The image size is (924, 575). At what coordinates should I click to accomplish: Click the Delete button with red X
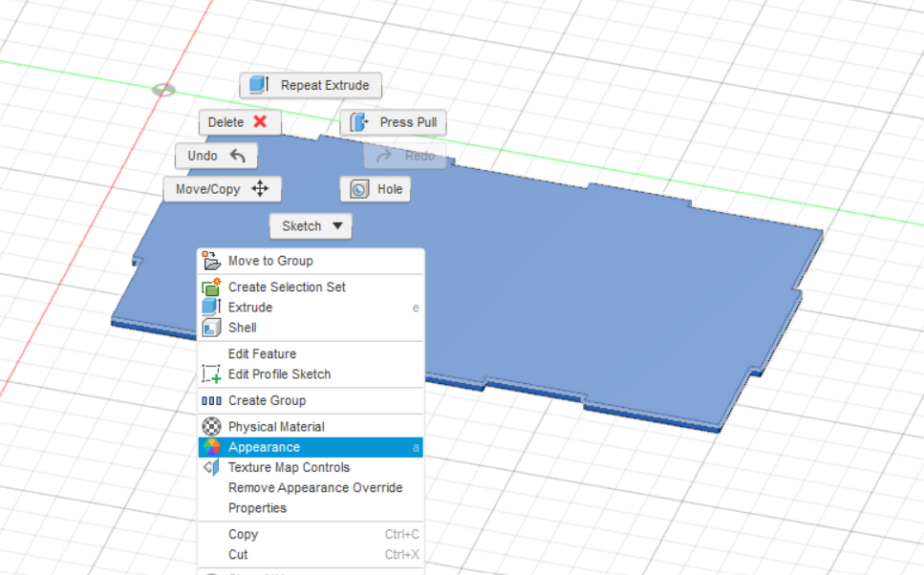[240, 122]
